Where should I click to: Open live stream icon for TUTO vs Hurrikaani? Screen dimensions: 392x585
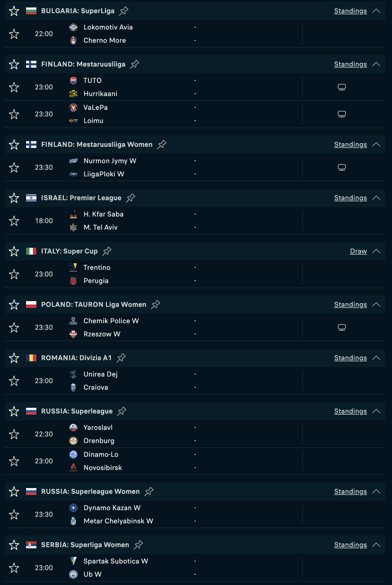[342, 87]
